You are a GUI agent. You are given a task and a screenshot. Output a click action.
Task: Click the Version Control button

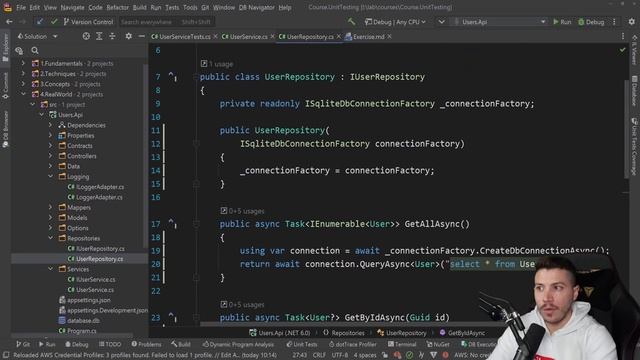tap(89, 22)
